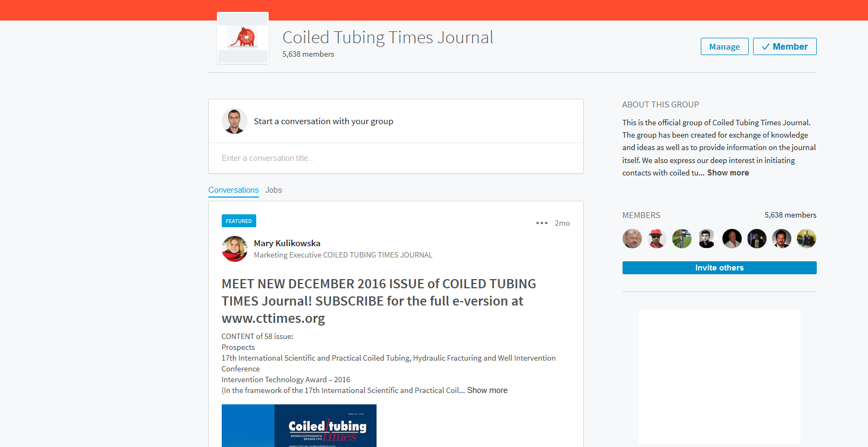Image resolution: width=868 pixels, height=447 pixels.
Task: Click the MEMBERS section heading
Action: tap(641, 215)
